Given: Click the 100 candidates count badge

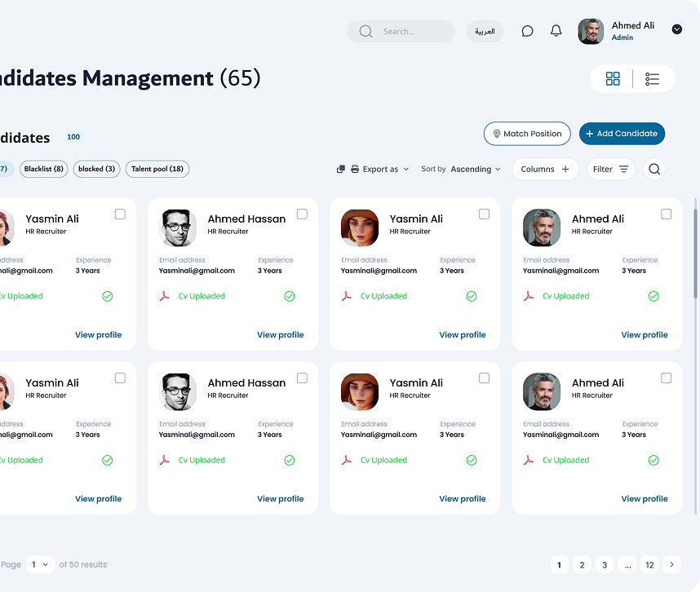Looking at the screenshot, I should 73,137.
